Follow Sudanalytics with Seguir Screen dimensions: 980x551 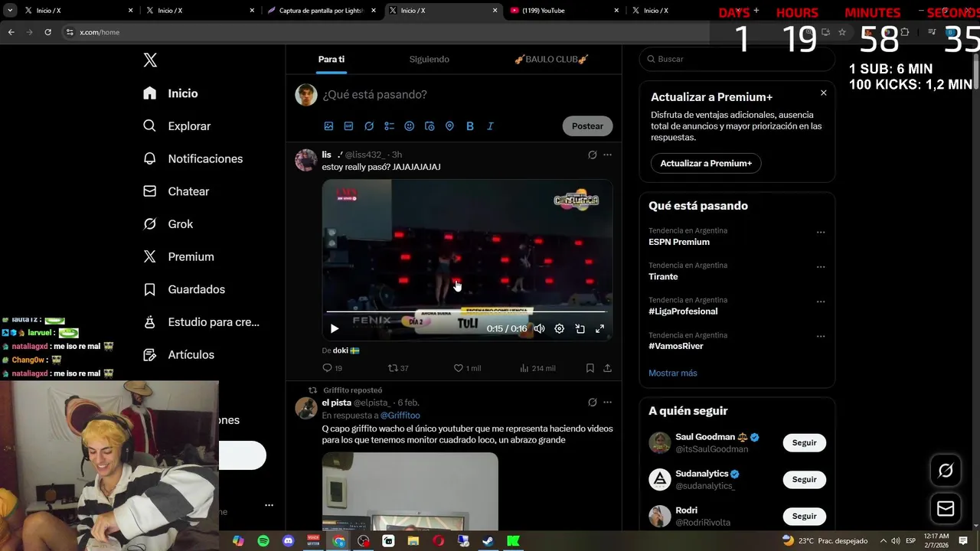point(804,479)
